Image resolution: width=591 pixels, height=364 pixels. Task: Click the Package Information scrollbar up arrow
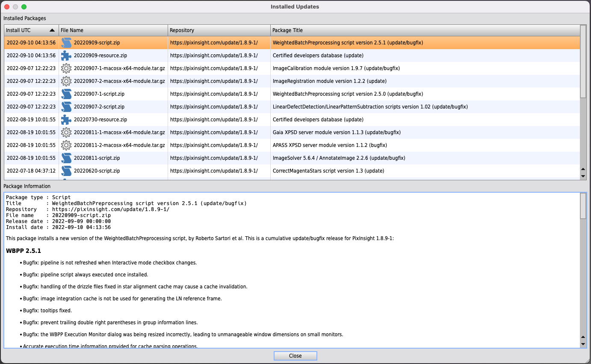(x=583, y=338)
